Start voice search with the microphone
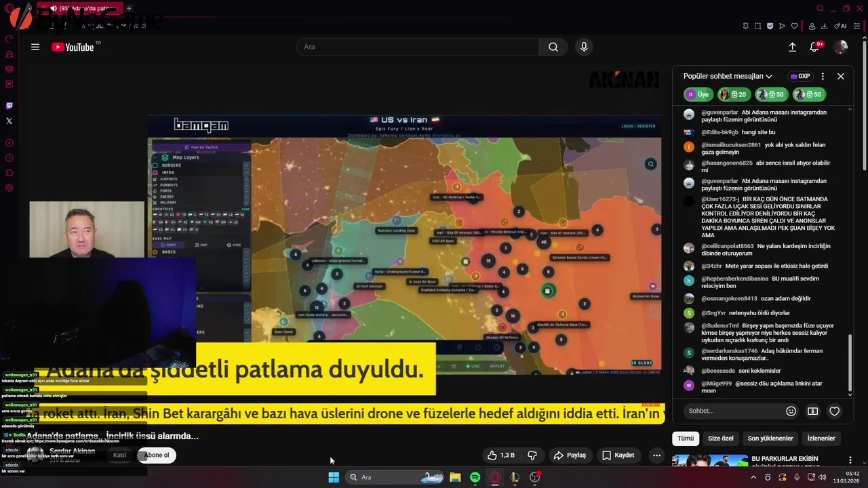The width and height of the screenshot is (868, 488). 584,47
